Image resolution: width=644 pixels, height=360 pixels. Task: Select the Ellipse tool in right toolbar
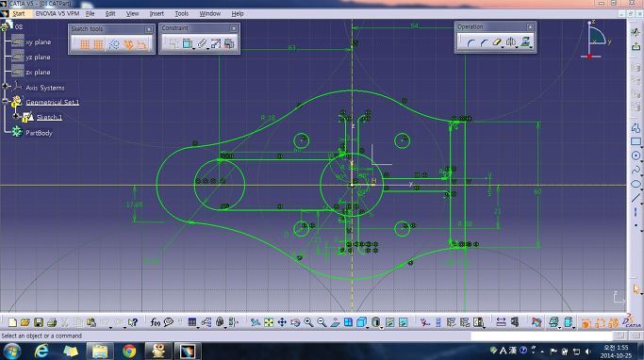[x=636, y=184]
